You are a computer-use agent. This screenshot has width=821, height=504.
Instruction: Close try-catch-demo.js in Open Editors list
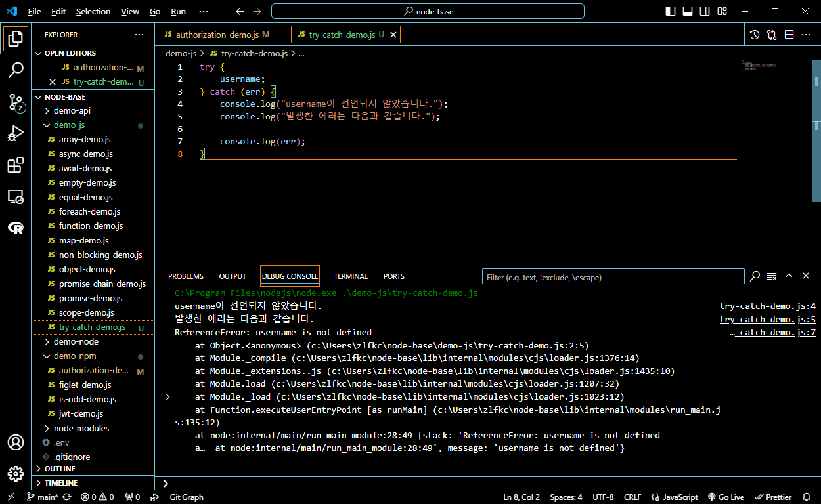[53, 82]
